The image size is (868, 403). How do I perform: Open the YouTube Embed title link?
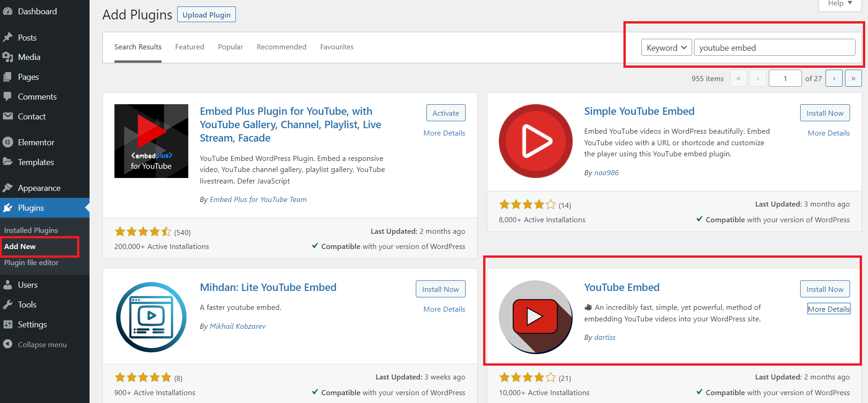pyautogui.click(x=622, y=287)
